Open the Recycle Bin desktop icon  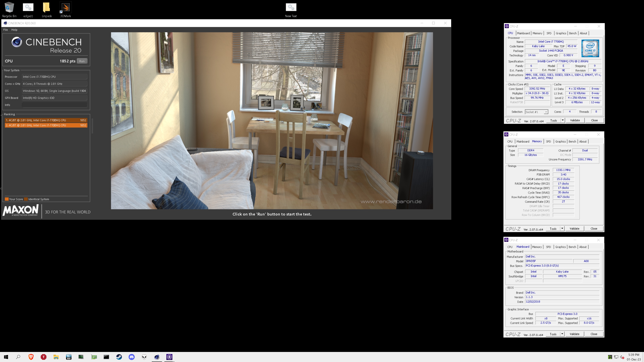pyautogui.click(x=9, y=10)
